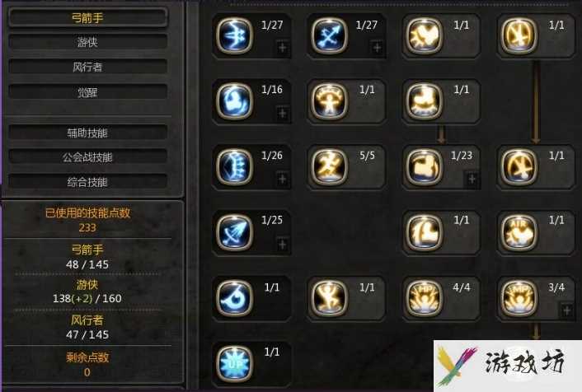Viewport: 582px width, 392px height.
Task: Click the blue swirl 1/16 skill icon
Action: pos(235,101)
